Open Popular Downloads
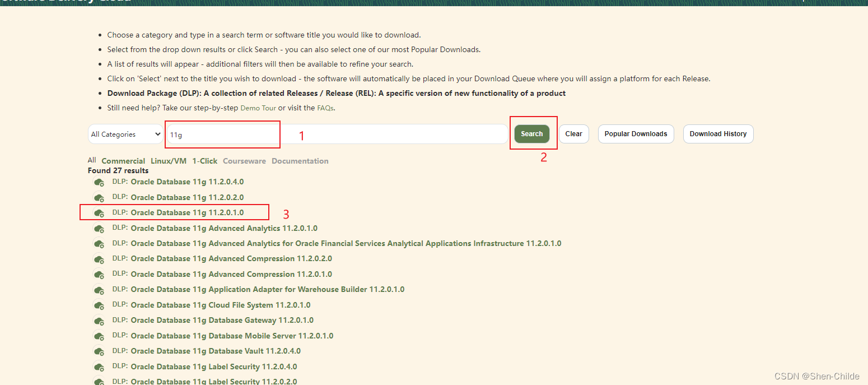This screenshot has width=868, height=385. (636, 134)
